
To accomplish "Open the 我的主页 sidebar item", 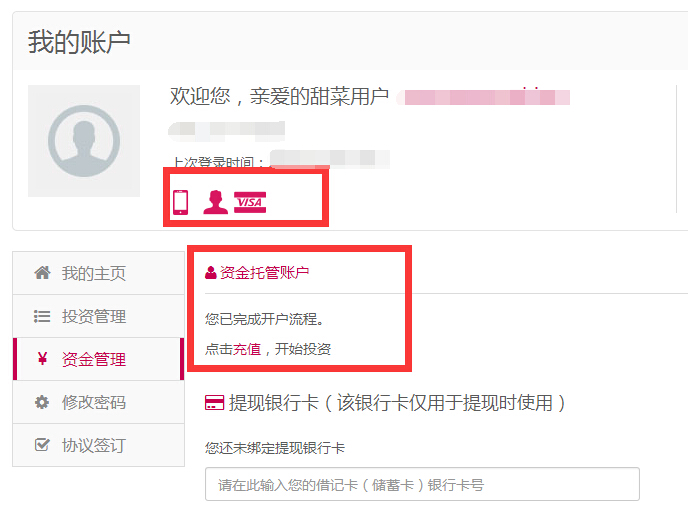I will [x=99, y=273].
